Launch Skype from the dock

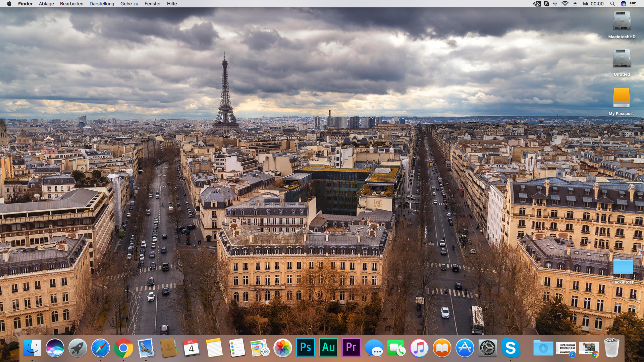click(x=511, y=348)
